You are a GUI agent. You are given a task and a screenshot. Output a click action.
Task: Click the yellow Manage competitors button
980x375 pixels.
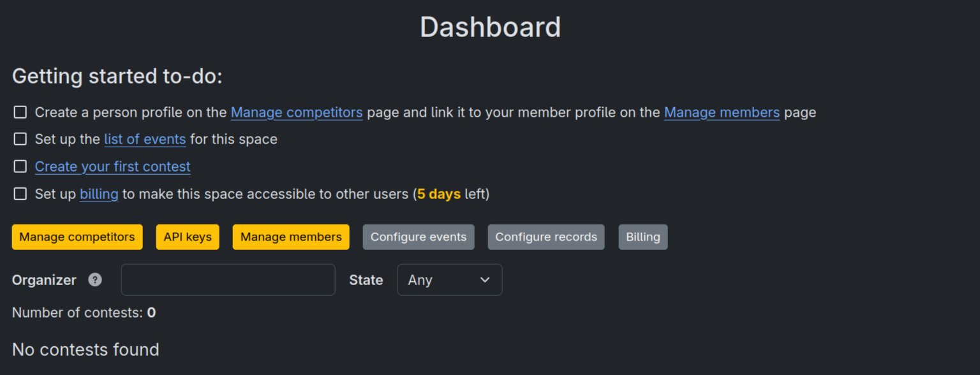tap(77, 237)
